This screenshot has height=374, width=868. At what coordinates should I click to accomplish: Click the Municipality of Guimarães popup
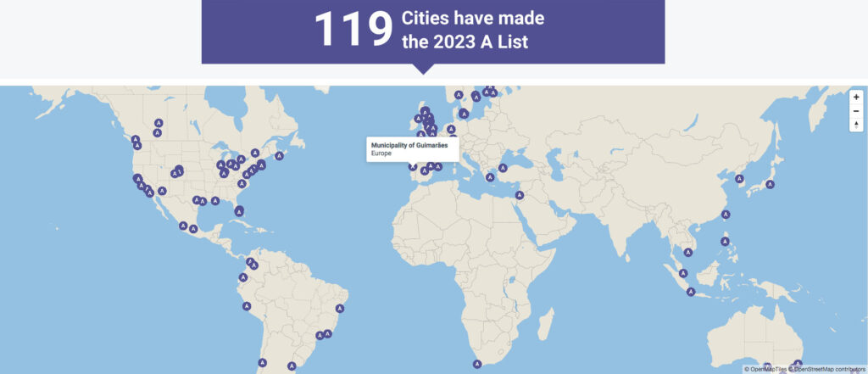[413, 149]
